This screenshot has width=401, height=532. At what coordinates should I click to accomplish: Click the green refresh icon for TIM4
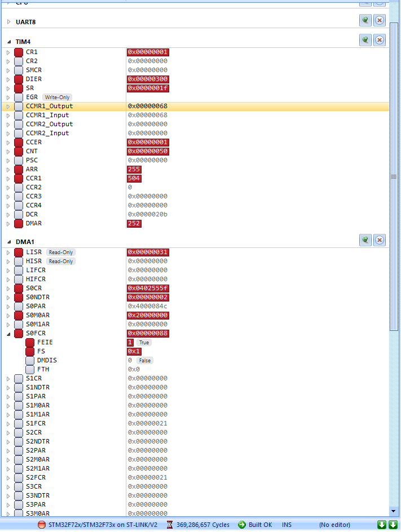tap(365, 40)
